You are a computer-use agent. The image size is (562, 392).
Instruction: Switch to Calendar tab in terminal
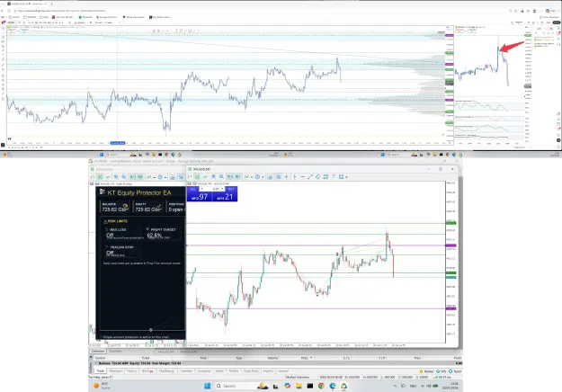[186, 370]
